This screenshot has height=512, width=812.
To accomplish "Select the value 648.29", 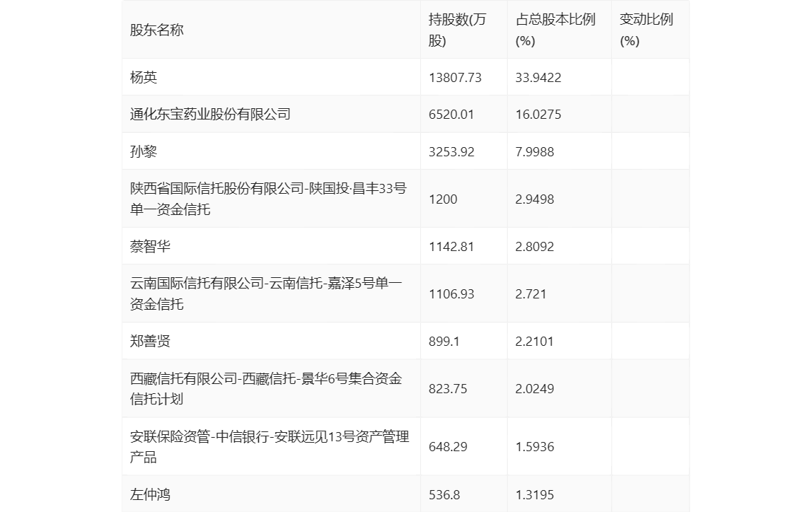I will tap(448, 447).
